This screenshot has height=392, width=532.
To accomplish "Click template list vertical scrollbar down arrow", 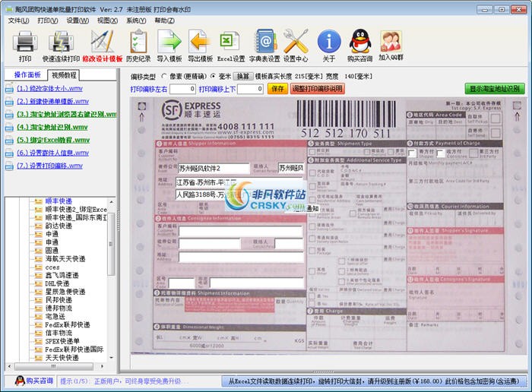I will tap(111, 358).
